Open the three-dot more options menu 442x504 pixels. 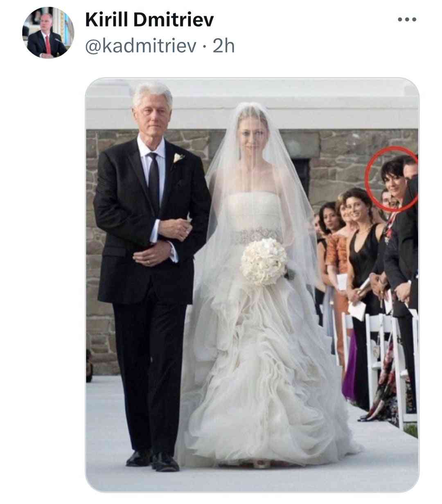(407, 19)
